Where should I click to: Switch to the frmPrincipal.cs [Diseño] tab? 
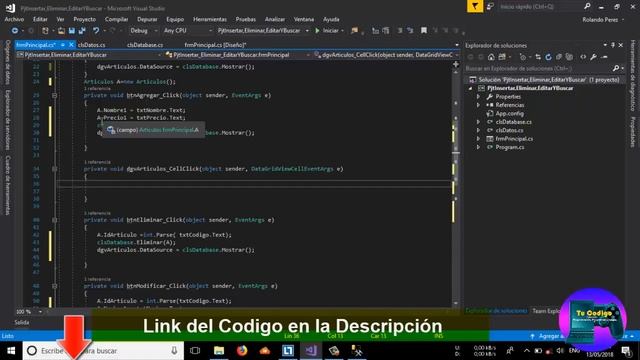(215, 45)
